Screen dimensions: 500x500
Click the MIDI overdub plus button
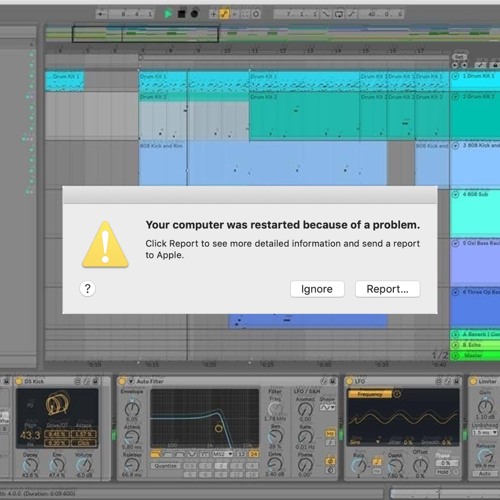pyautogui.click(x=213, y=14)
